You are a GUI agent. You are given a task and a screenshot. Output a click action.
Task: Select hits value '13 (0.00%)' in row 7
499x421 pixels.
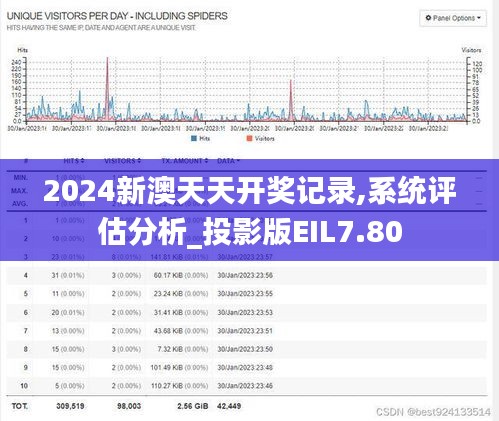pos(68,331)
